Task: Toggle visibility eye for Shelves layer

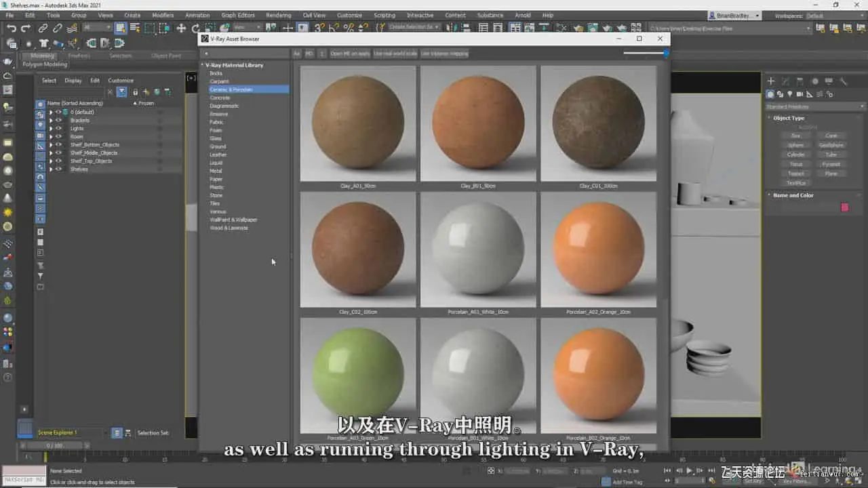Action: click(x=59, y=169)
